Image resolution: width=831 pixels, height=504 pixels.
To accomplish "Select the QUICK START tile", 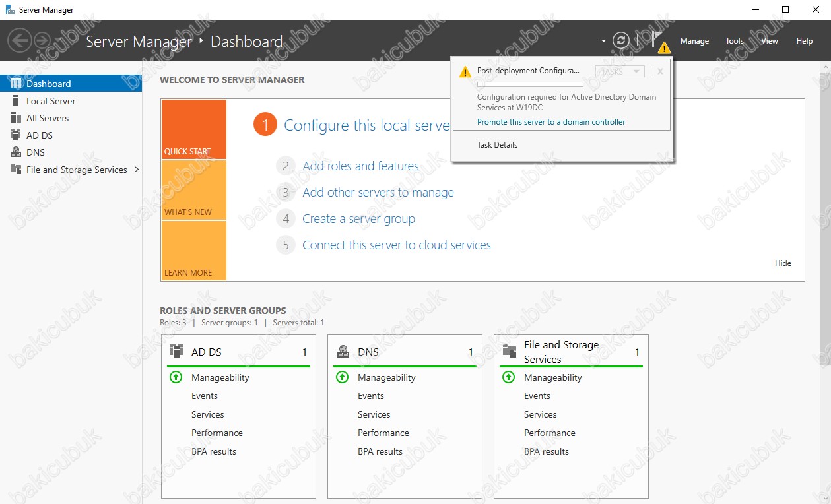I will (x=193, y=129).
